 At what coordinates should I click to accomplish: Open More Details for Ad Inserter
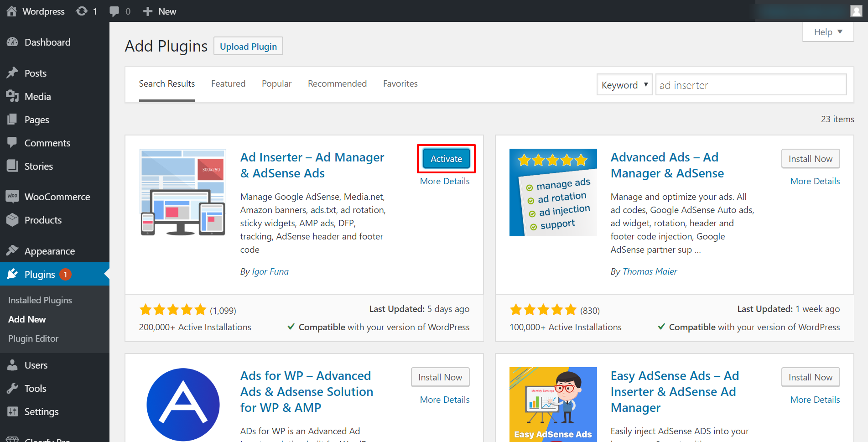[x=445, y=181]
